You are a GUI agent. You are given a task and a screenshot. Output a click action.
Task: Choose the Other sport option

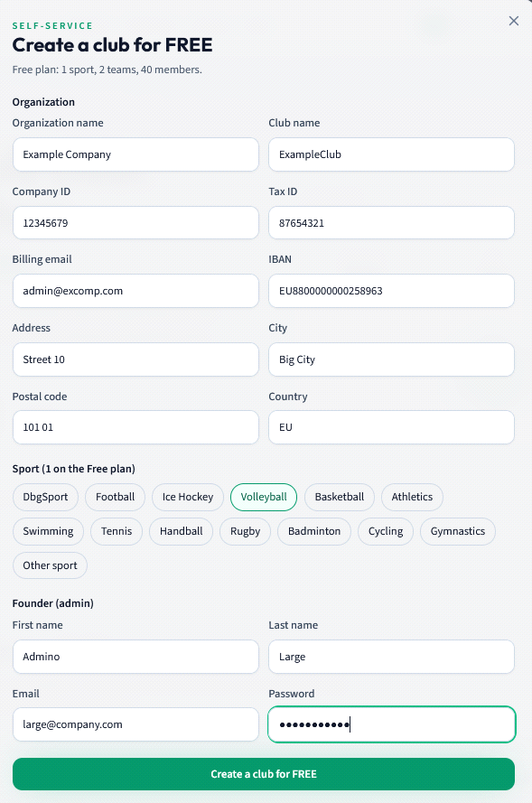tap(51, 565)
